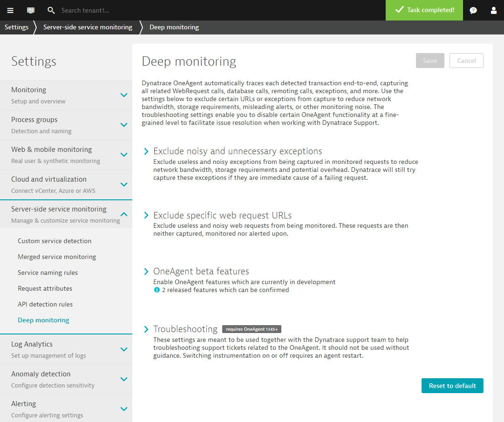The height and width of the screenshot is (422, 504).
Task: Expand the Alerting chevron
Action: tap(124, 409)
